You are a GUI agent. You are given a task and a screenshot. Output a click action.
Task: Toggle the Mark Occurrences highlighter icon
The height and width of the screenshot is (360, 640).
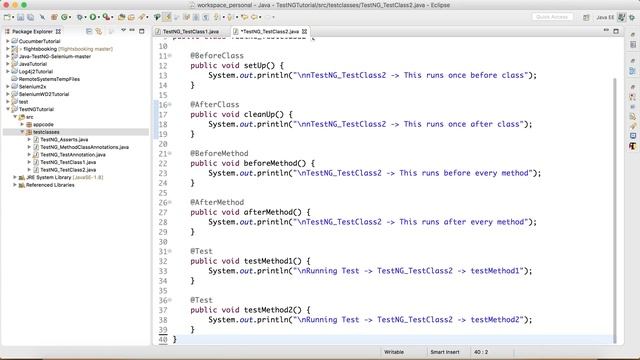pyautogui.click(x=167, y=17)
